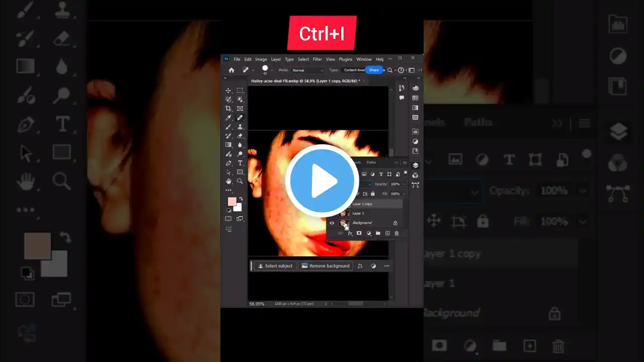Screen dimensions: 644x362
Task: Pick the Frame tool
Action: [240, 109]
